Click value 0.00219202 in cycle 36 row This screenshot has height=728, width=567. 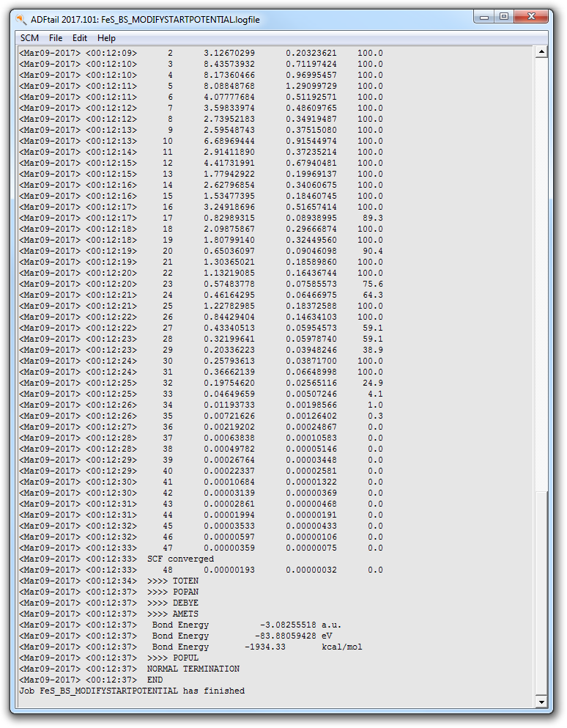229,427
